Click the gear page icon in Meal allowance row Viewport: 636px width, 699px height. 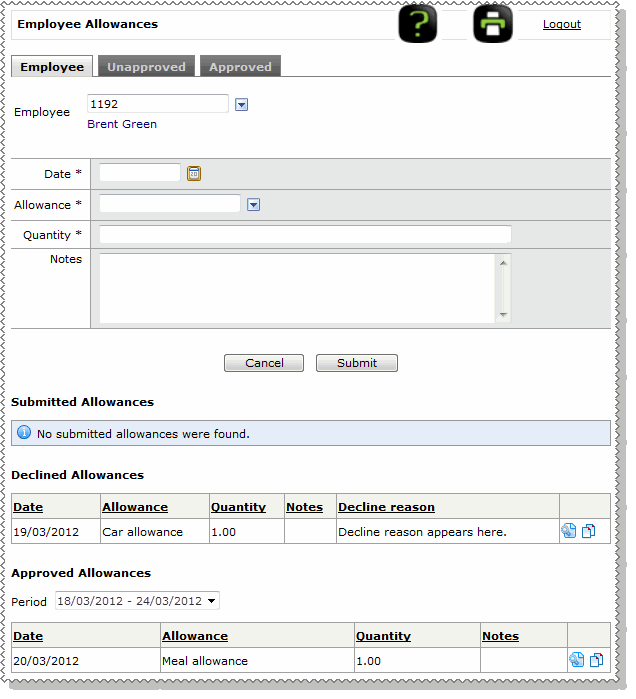pos(577,660)
